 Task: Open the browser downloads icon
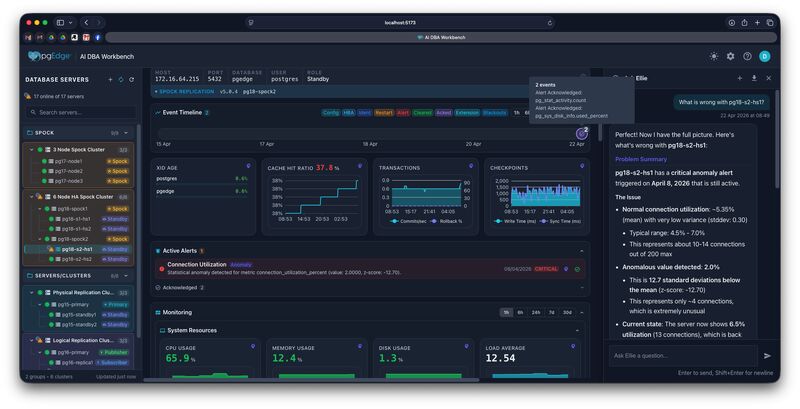pyautogui.click(x=732, y=22)
